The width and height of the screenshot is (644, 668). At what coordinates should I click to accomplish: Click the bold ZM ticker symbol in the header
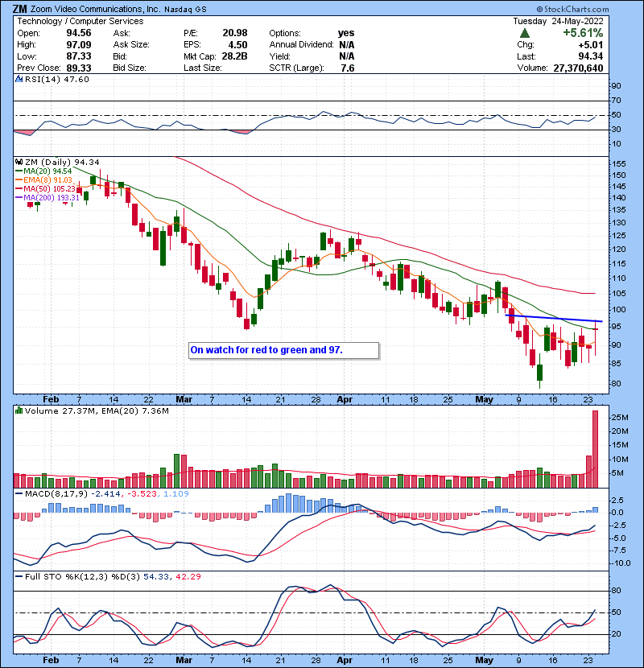(20, 9)
